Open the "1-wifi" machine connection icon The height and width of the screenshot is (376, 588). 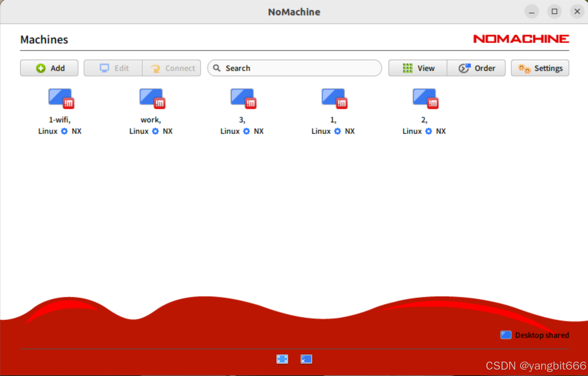pyautogui.click(x=60, y=98)
